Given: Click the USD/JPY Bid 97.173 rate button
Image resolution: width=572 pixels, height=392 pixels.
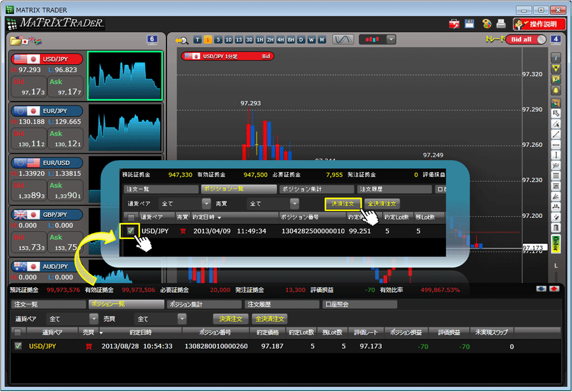Looking at the screenshot, I should pos(29,87).
